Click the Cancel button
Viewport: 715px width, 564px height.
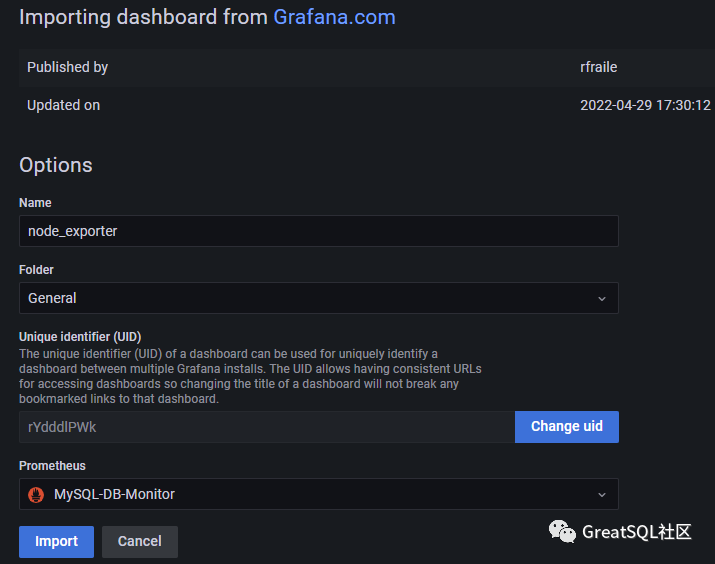[140, 542]
